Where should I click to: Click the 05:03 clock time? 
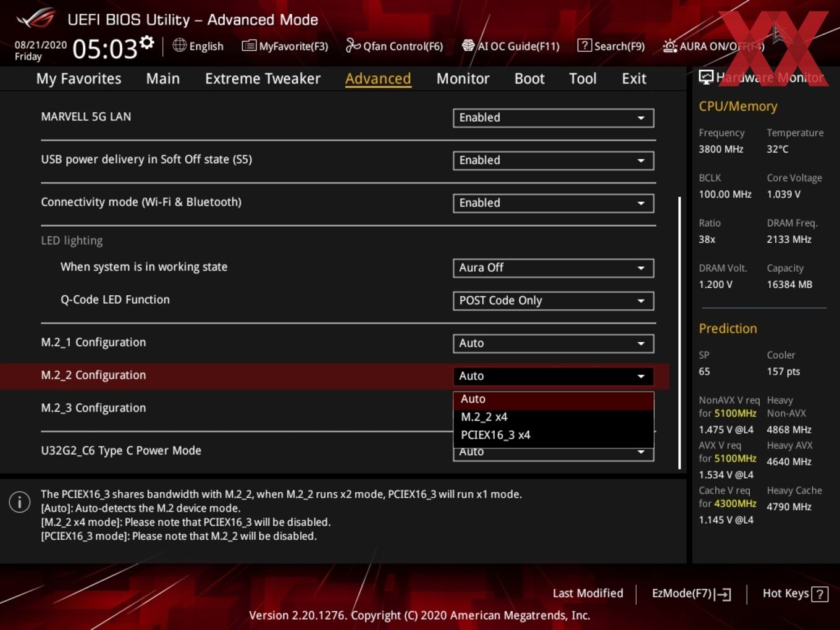pyautogui.click(x=104, y=48)
